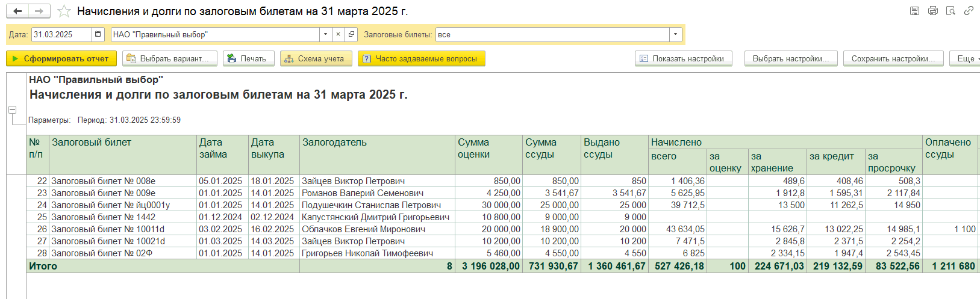Click the get link chain icon

point(969,11)
